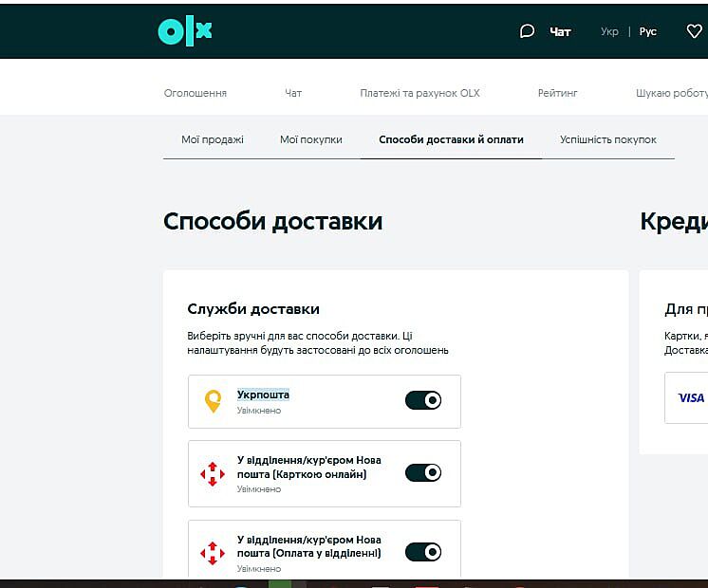The image size is (708, 588).
Task: Go to Оголошення section
Action: tap(196, 93)
